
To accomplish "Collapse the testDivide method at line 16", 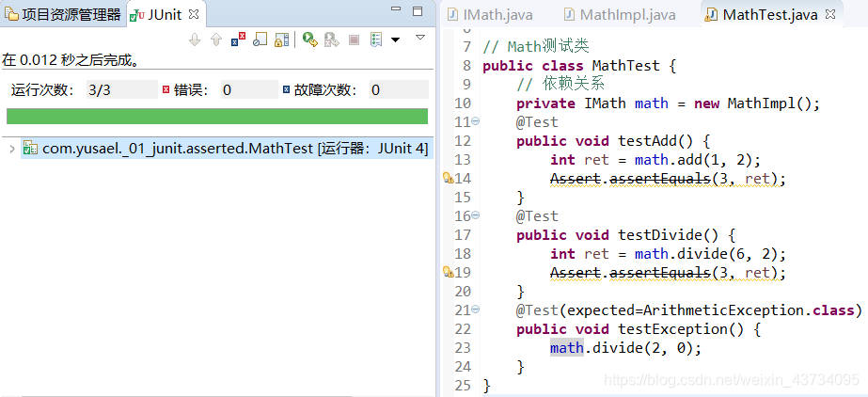I will (476, 215).
